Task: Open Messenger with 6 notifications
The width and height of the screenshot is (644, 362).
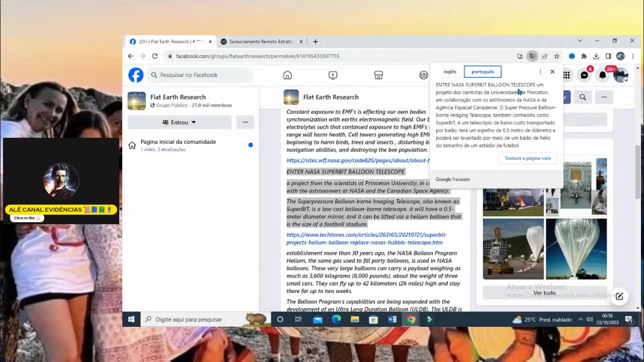Action: [584, 75]
